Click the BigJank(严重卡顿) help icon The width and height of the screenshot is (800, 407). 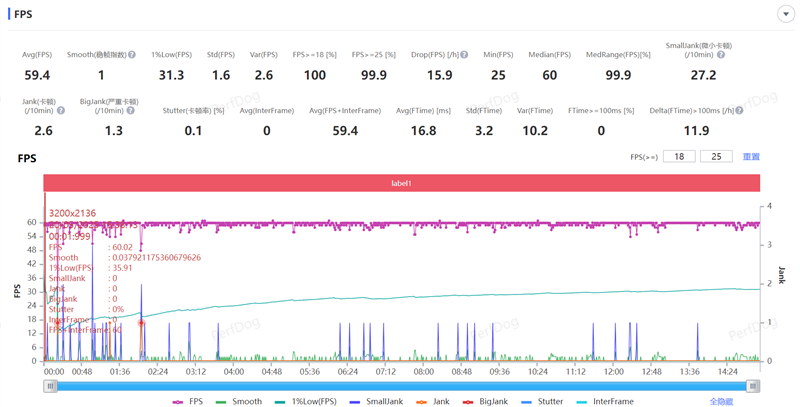coord(133,111)
